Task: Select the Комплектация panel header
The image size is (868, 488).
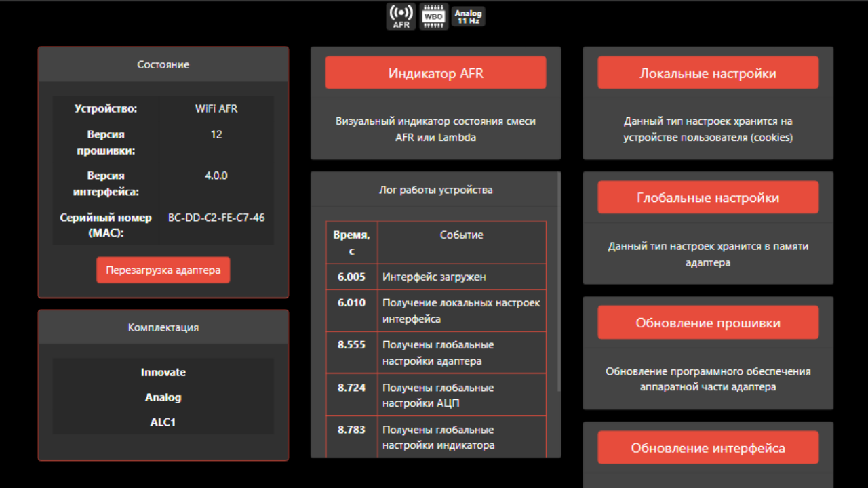Action: pyautogui.click(x=163, y=327)
